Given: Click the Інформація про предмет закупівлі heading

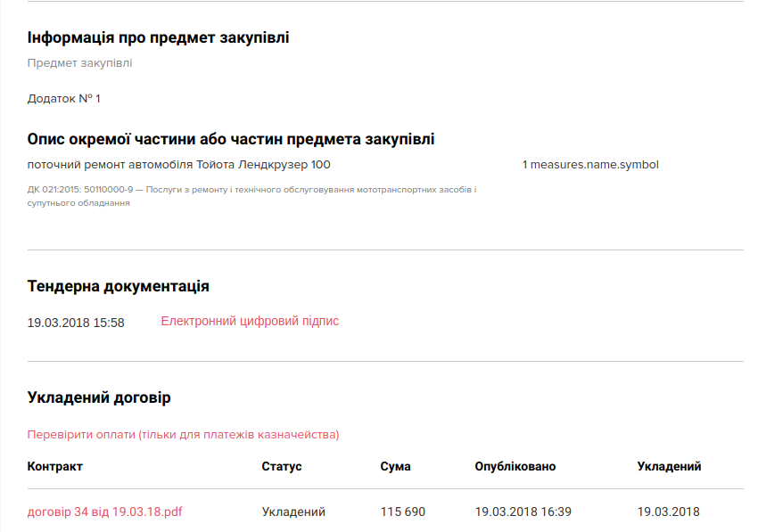Looking at the screenshot, I should point(158,37).
